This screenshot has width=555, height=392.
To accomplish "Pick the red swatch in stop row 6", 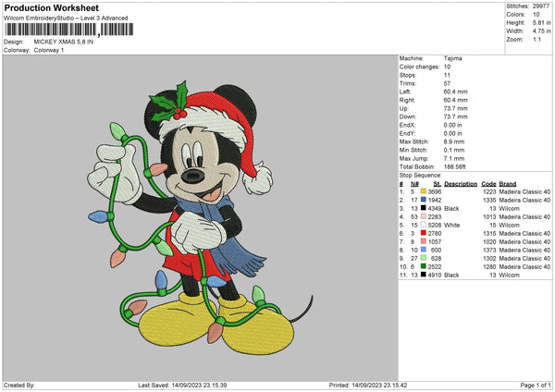I will 424,233.
